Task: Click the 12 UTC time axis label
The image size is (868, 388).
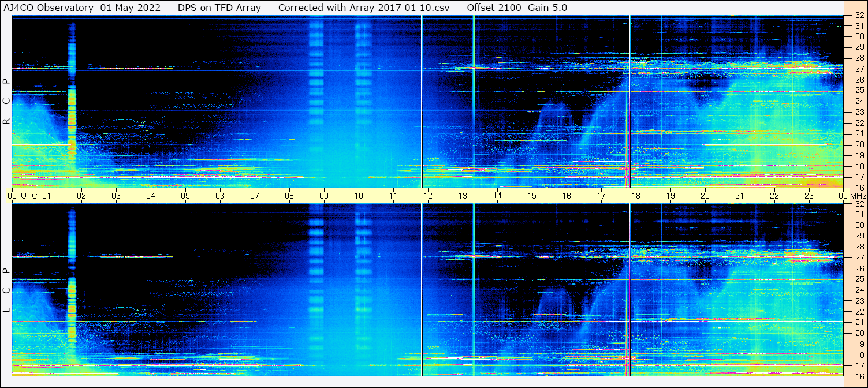Action: [x=428, y=196]
